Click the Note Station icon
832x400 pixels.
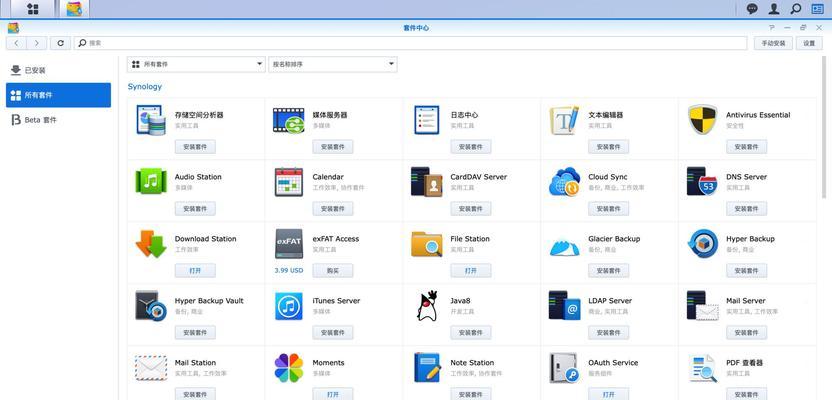pyautogui.click(x=427, y=368)
